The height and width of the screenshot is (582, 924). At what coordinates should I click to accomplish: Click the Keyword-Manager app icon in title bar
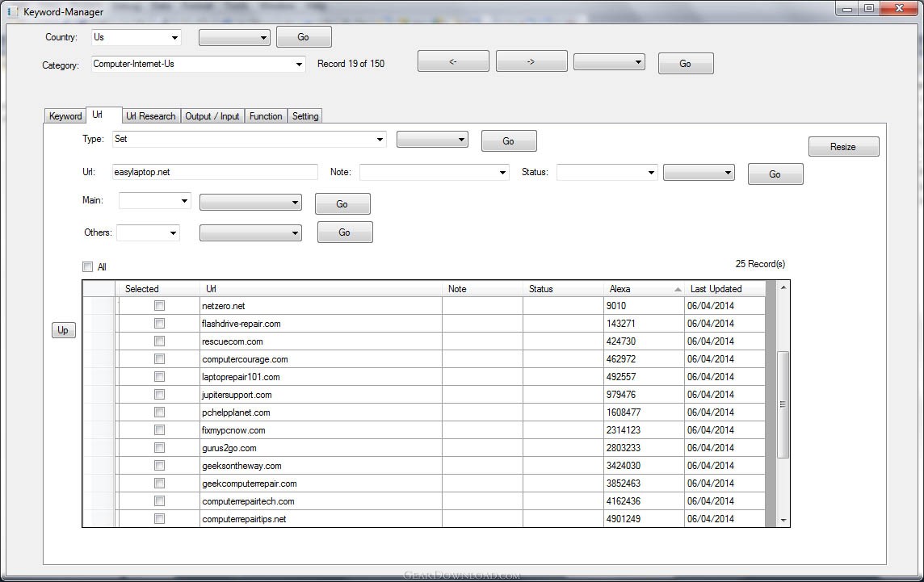pos(12,11)
